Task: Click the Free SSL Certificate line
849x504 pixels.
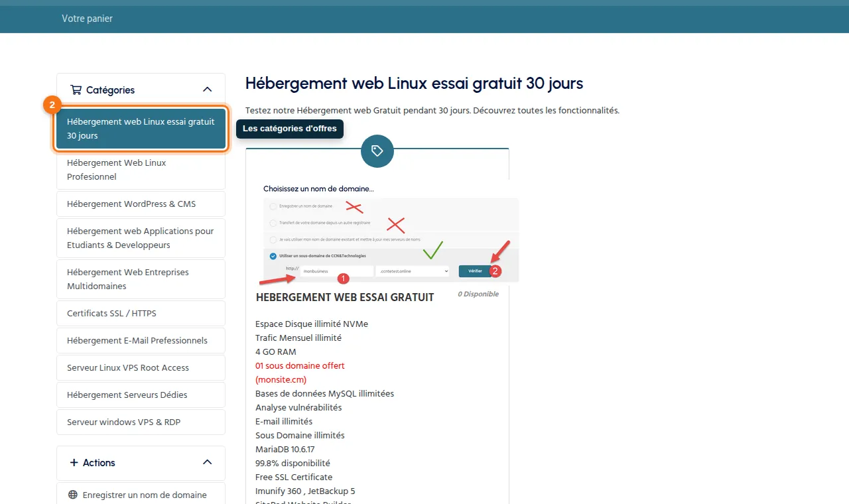Action: pos(294,477)
